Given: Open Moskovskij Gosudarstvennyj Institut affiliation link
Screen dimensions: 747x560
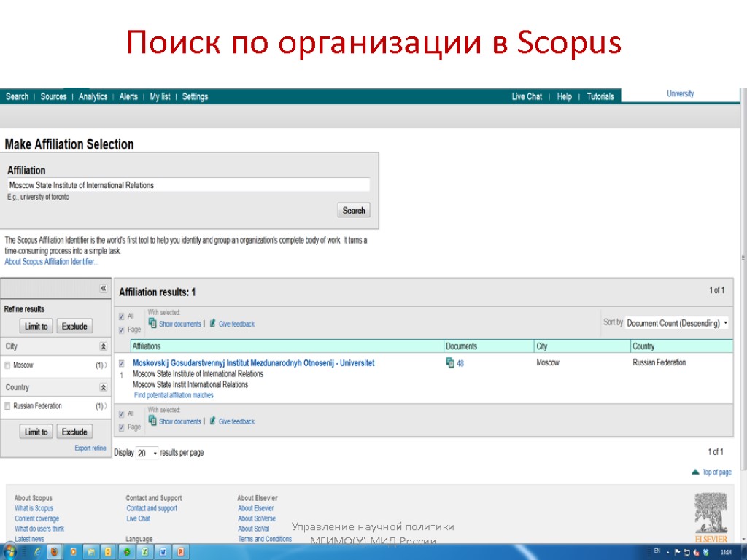Looking at the screenshot, I should [x=253, y=363].
